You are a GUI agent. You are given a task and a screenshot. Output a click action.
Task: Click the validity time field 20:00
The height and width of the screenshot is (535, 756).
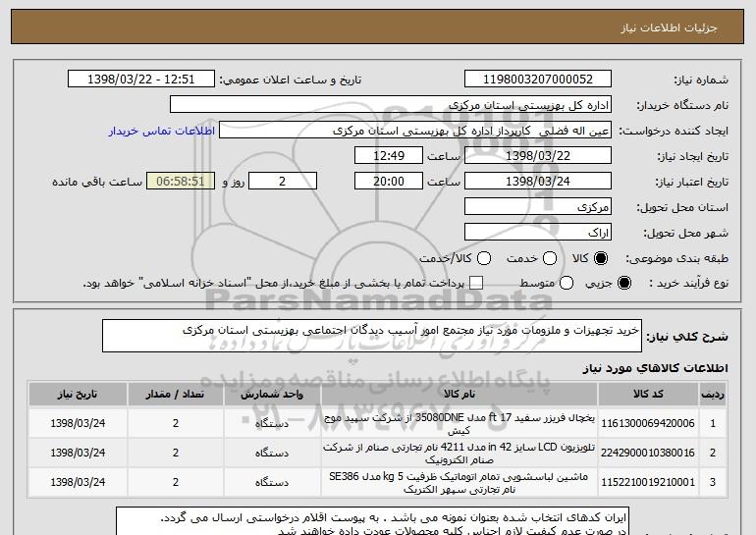[x=389, y=182]
